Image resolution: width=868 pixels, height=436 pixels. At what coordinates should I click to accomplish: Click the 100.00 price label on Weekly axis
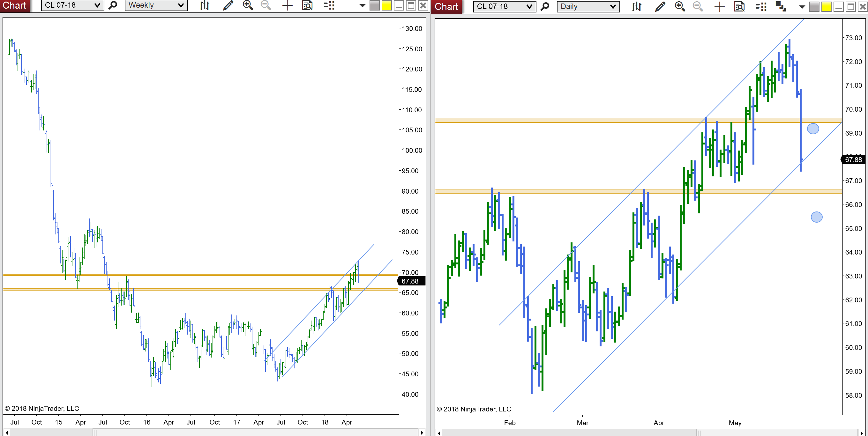(412, 151)
